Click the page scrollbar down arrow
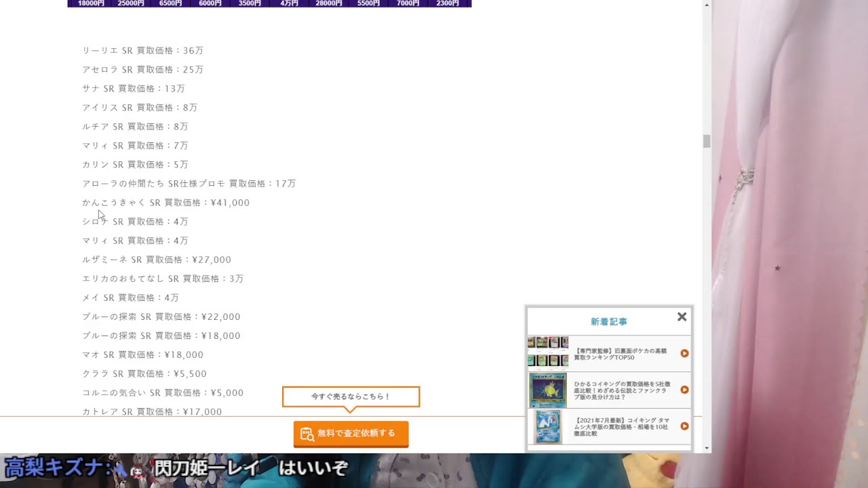 coord(707,448)
